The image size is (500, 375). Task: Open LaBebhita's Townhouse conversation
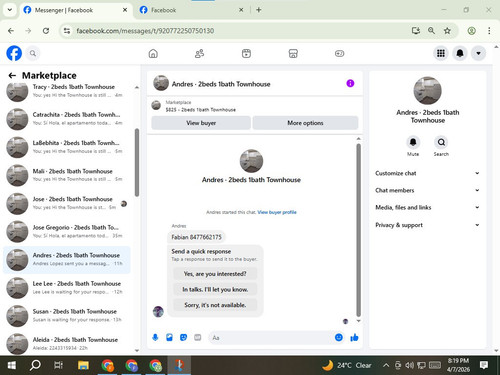(x=67, y=147)
